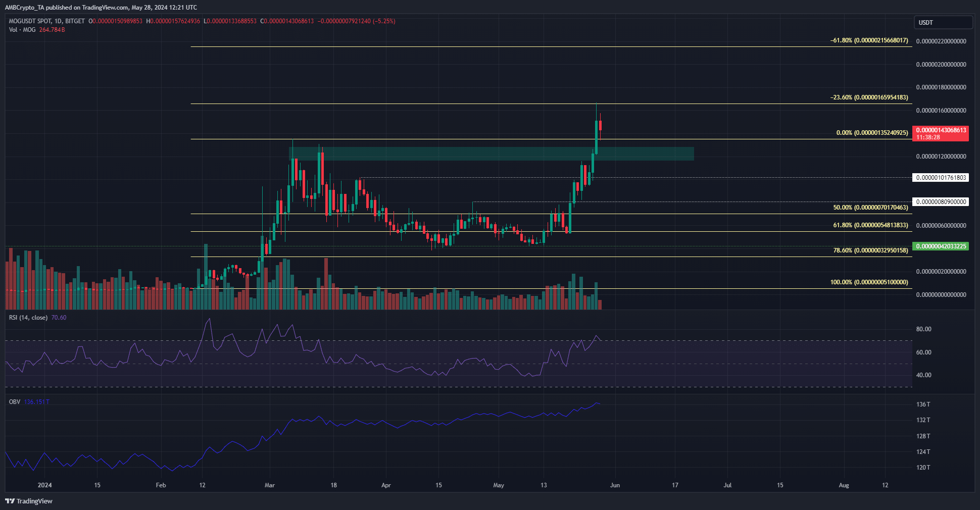The height and width of the screenshot is (510, 980).
Task: Click the 0.00000060000000 price scale label
Action: pos(941,226)
